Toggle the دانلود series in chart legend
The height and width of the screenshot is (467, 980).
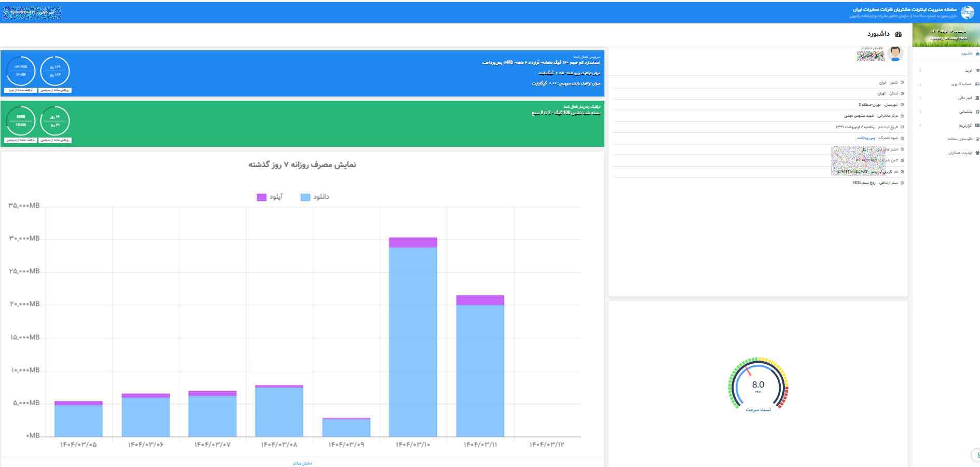[315, 197]
